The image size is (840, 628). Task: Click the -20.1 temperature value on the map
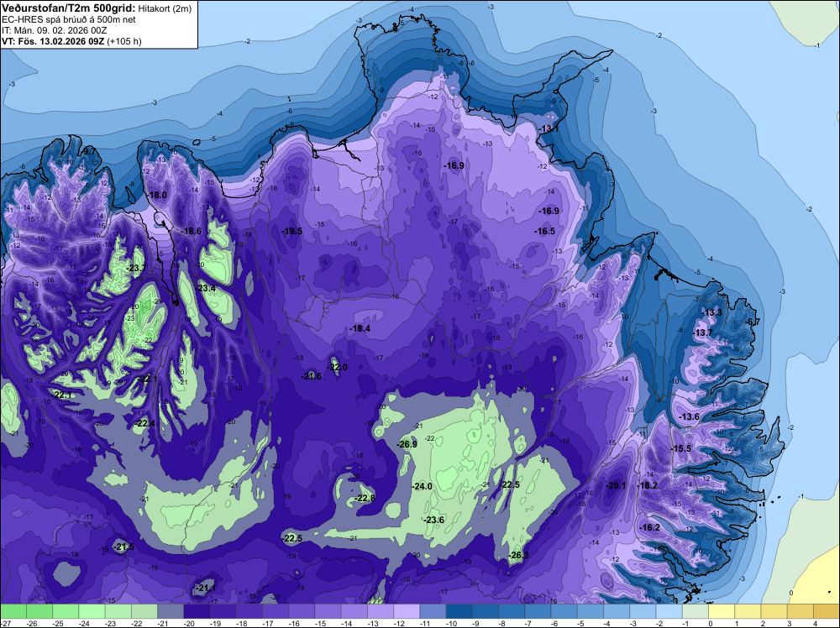point(615,485)
